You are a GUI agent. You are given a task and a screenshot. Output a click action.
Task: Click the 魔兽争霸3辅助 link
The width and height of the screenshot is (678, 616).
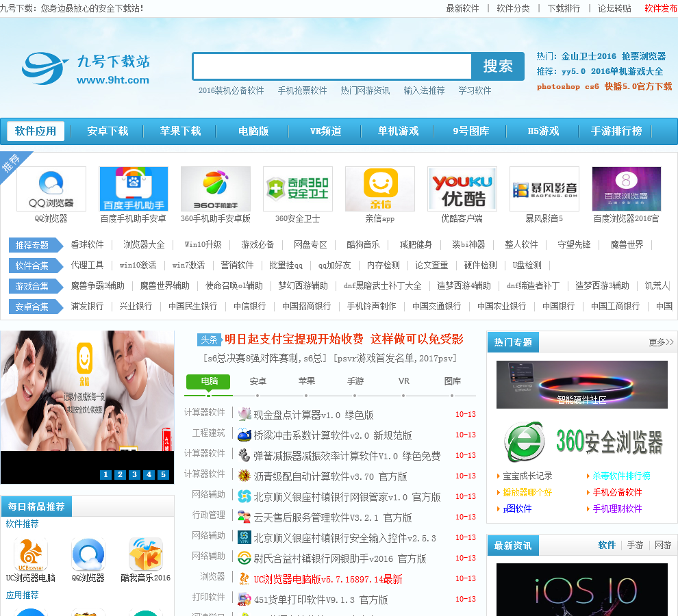click(97, 285)
